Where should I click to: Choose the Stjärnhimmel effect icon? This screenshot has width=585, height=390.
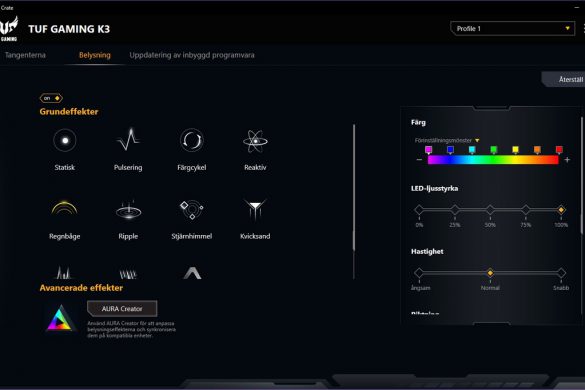coord(191,210)
